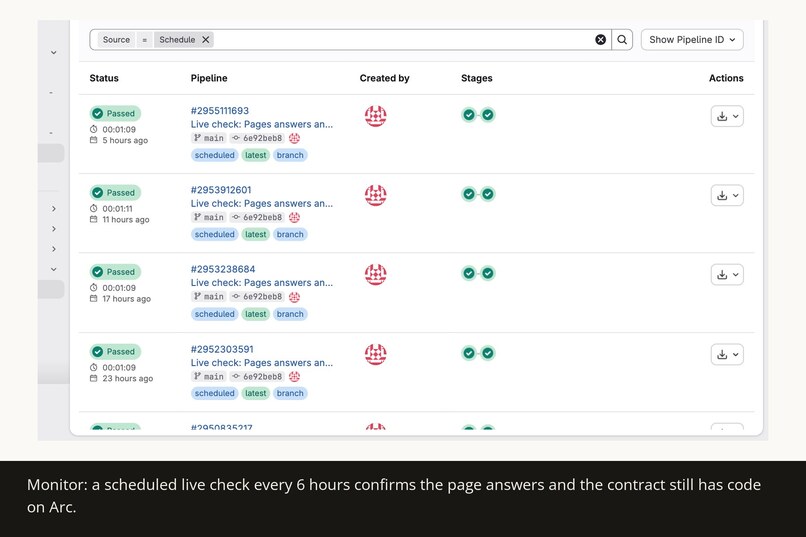Viewport: 806px width, 537px height.
Task: Open download artifacts dropdown for pipeline #2953912601
Action: 727,195
